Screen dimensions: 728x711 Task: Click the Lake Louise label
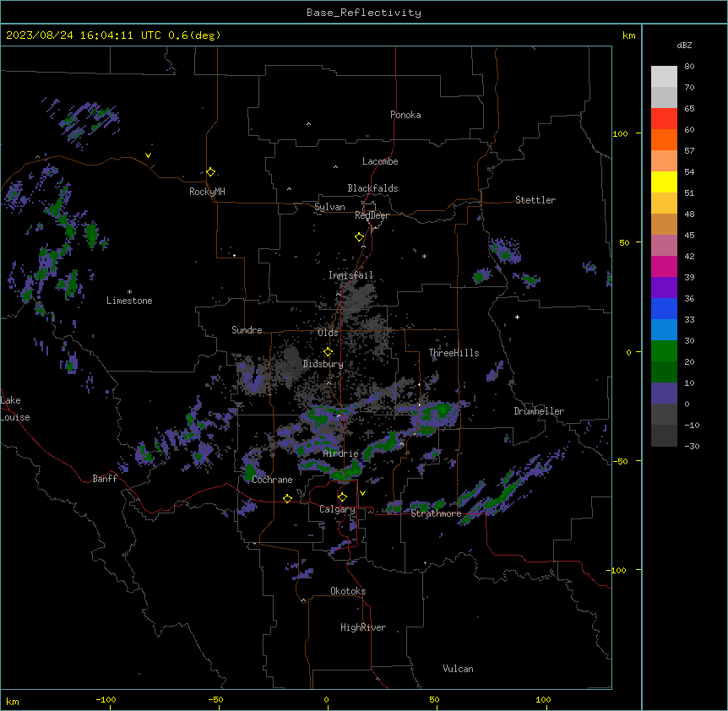coord(15,409)
